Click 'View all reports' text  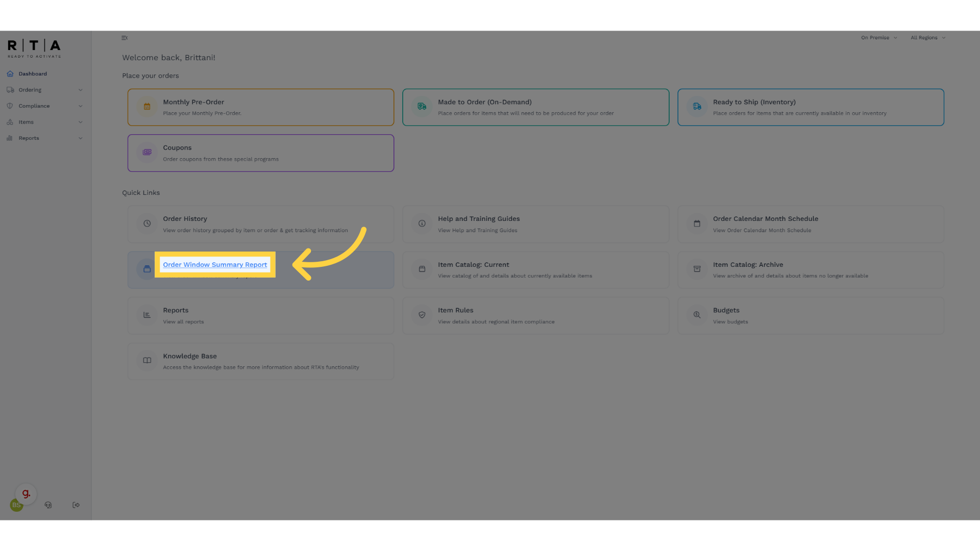183,322
